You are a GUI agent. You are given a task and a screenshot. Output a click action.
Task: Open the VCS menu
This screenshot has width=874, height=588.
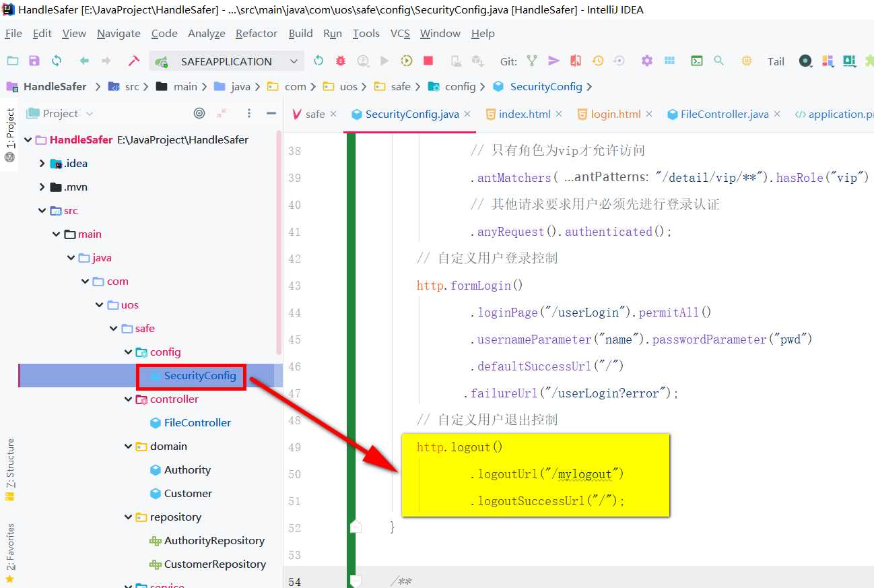(400, 34)
